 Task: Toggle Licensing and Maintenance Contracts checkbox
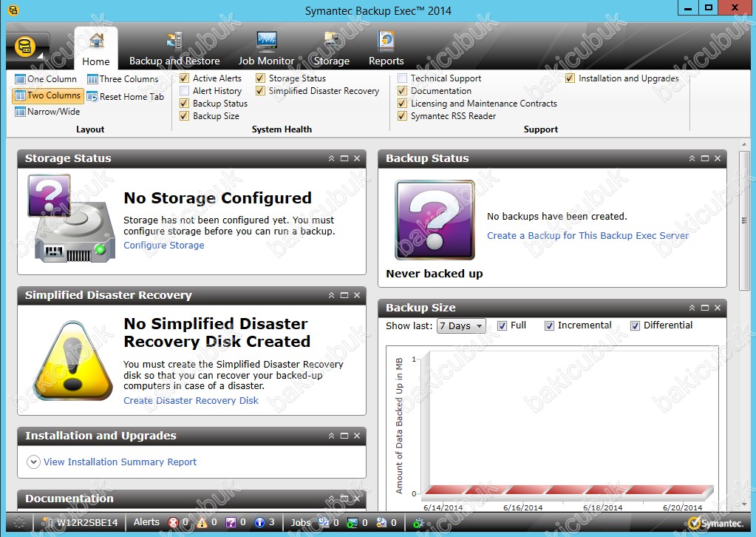402,104
